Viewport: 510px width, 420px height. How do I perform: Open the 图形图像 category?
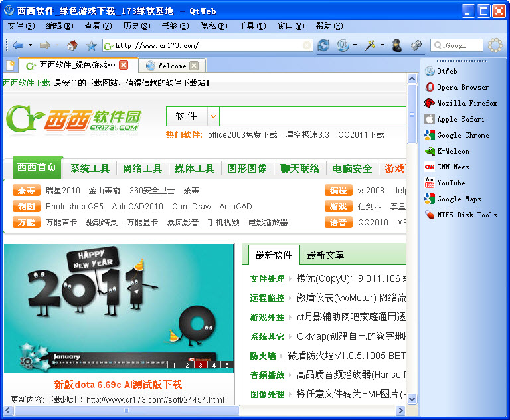(x=247, y=169)
